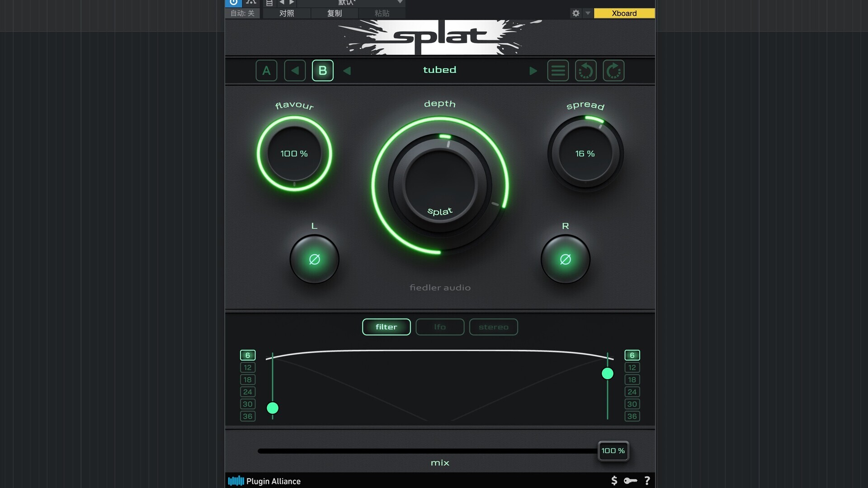Select the left 12 dB slope option

248,367
